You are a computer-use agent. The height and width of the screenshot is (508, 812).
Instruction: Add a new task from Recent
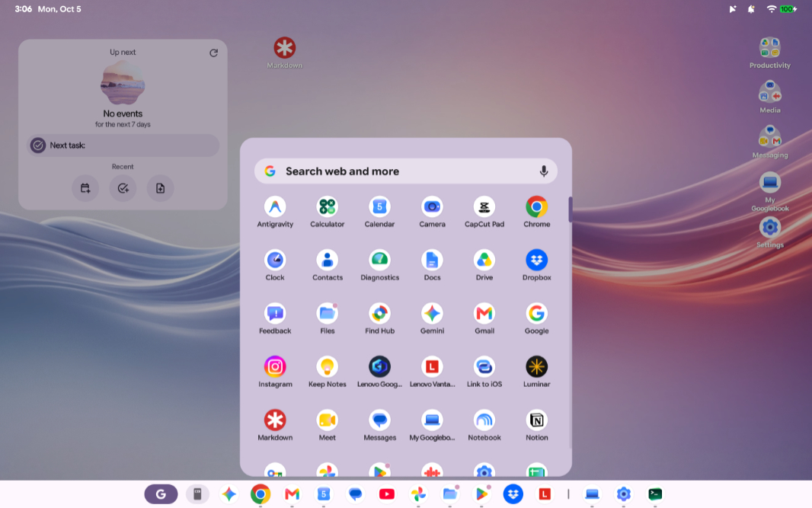point(123,188)
